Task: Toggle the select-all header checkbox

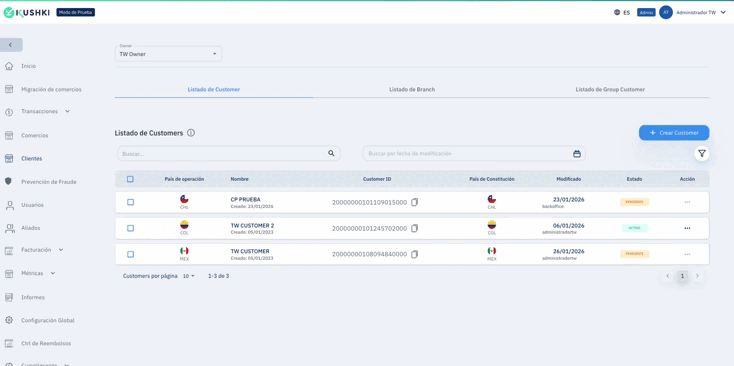Action: click(130, 179)
